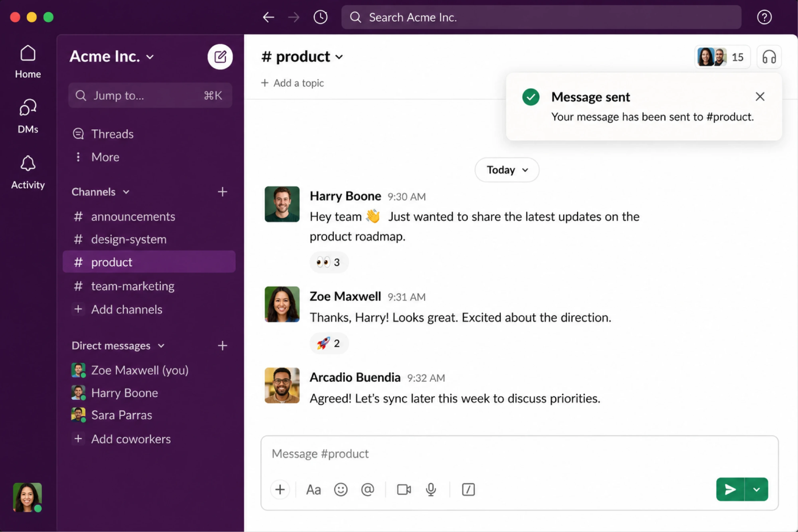Screen dimensions: 798x532
Task: Dismiss the Message sent notification
Action: (x=760, y=97)
